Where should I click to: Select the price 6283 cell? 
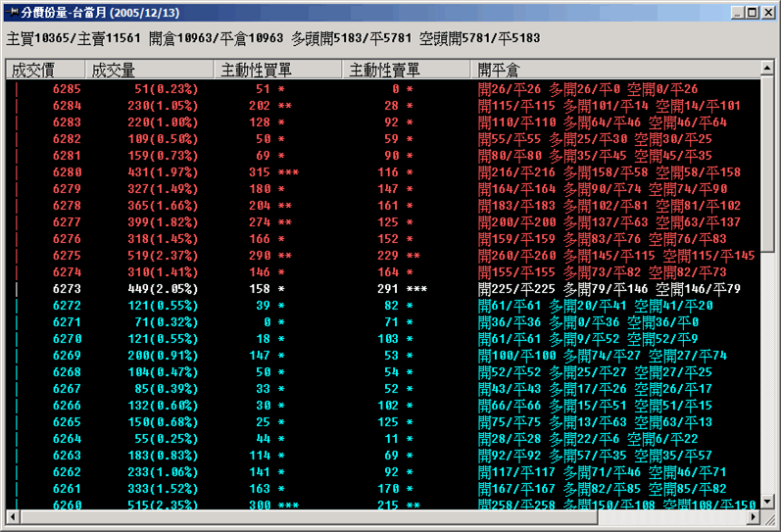coord(67,122)
